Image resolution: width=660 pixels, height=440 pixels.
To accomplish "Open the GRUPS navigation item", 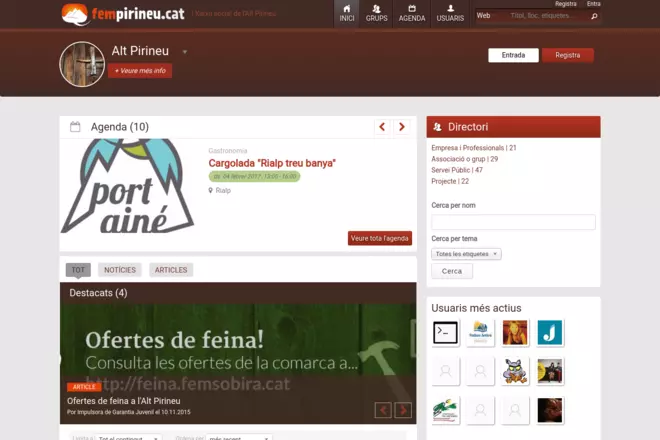I will pos(376,13).
